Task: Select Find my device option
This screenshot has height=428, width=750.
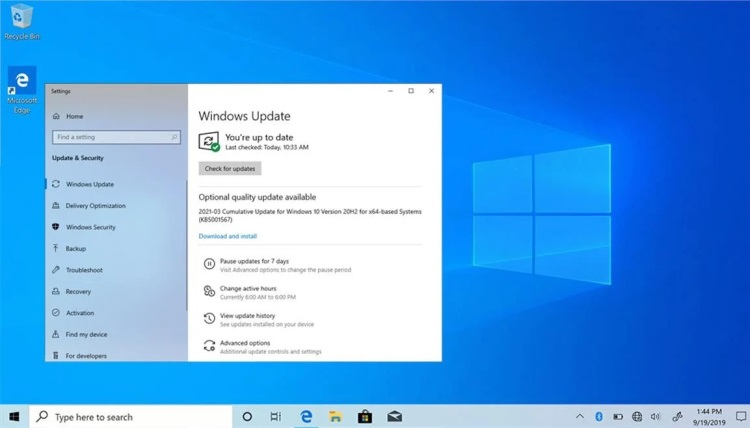Action: pos(86,335)
